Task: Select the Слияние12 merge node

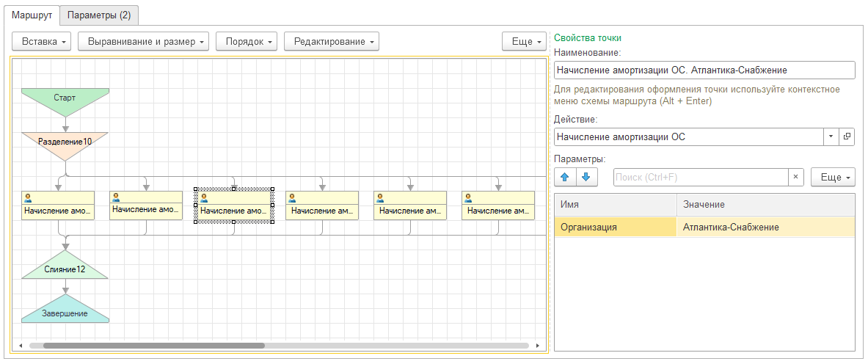Action: [65, 269]
